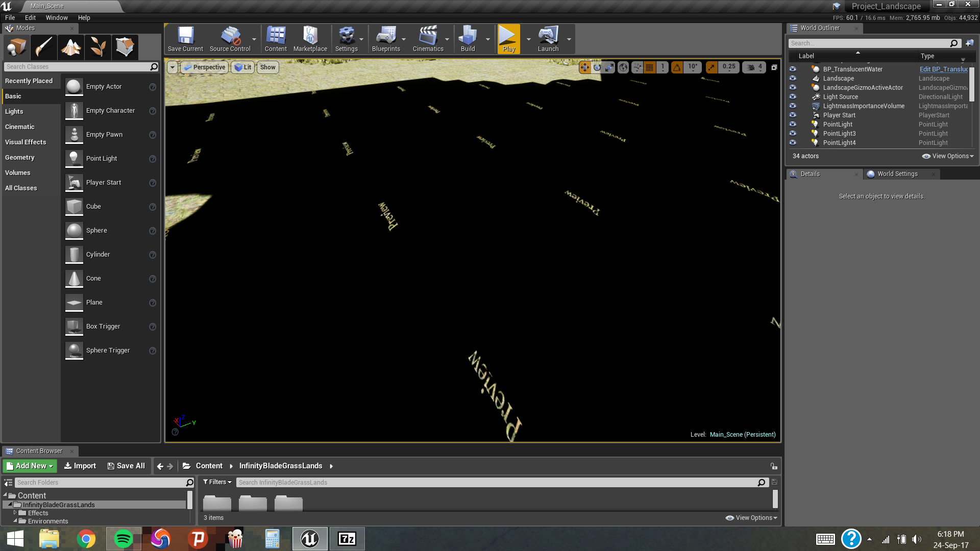Select the Paint mode brush icon
This screenshot has width=980, height=551.
click(44, 47)
